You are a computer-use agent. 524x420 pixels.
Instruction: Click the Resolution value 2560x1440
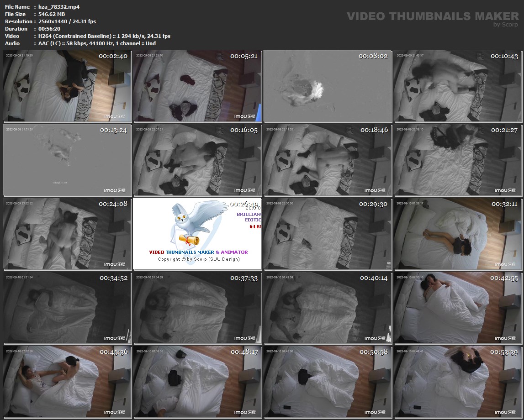coord(67,21)
